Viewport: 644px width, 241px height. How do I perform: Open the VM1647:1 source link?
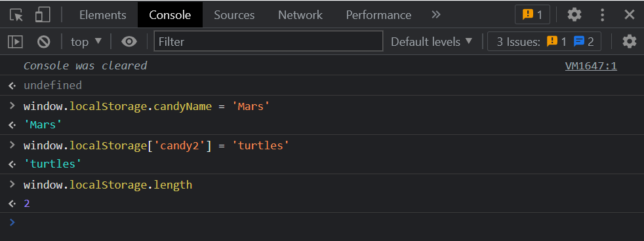pos(591,66)
